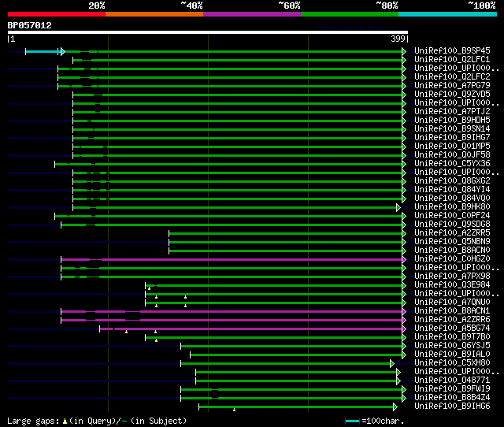504x427 pixels.
Task: Select the UniRef100_B8ACN0 label
Action: coord(452,251)
